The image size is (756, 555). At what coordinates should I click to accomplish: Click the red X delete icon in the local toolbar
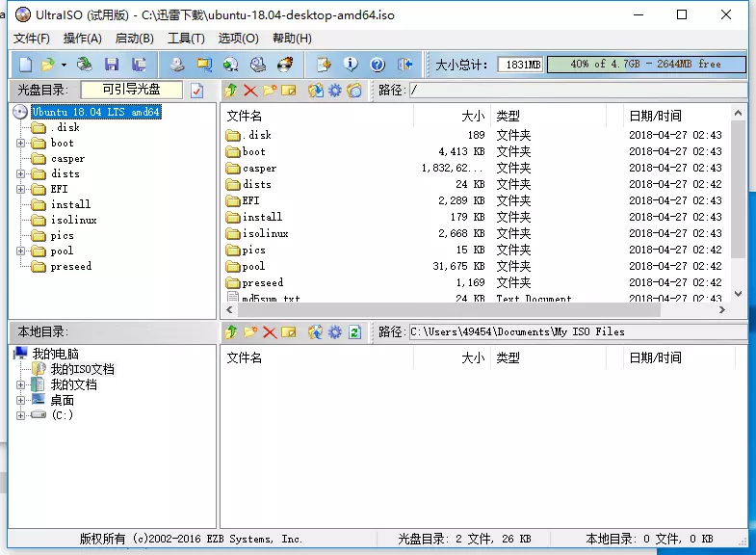click(x=270, y=331)
